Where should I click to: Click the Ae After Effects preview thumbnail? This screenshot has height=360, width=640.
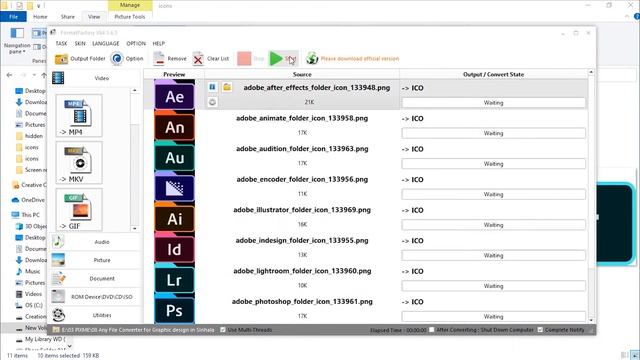tap(174, 95)
